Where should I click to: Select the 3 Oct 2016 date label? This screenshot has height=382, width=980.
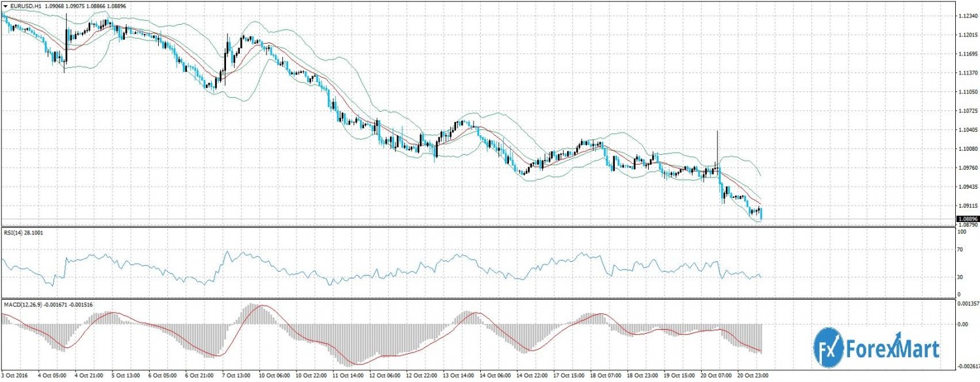pos(16,376)
